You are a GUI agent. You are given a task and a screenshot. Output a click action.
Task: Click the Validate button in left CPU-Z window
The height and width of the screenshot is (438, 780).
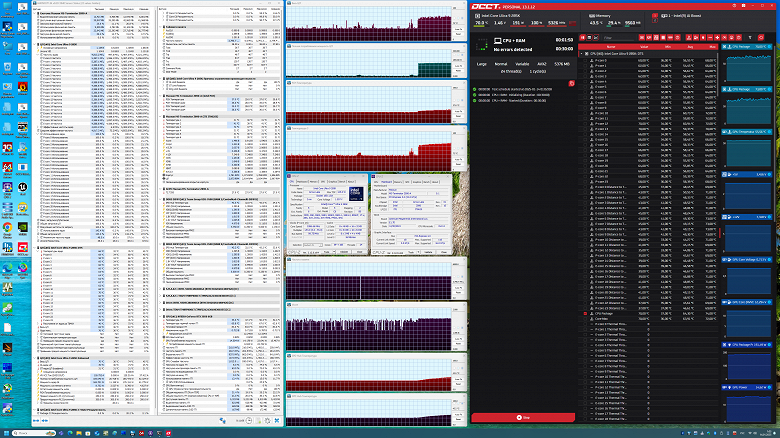343,254
